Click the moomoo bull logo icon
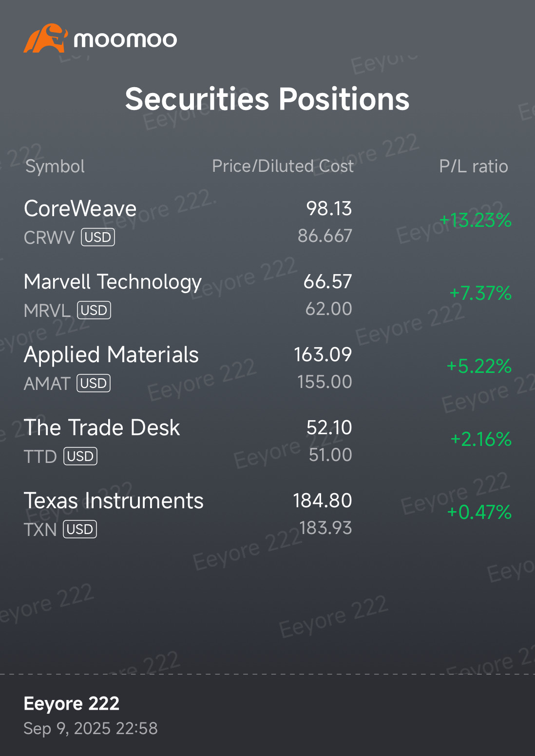This screenshot has width=535, height=756. pos(45,38)
